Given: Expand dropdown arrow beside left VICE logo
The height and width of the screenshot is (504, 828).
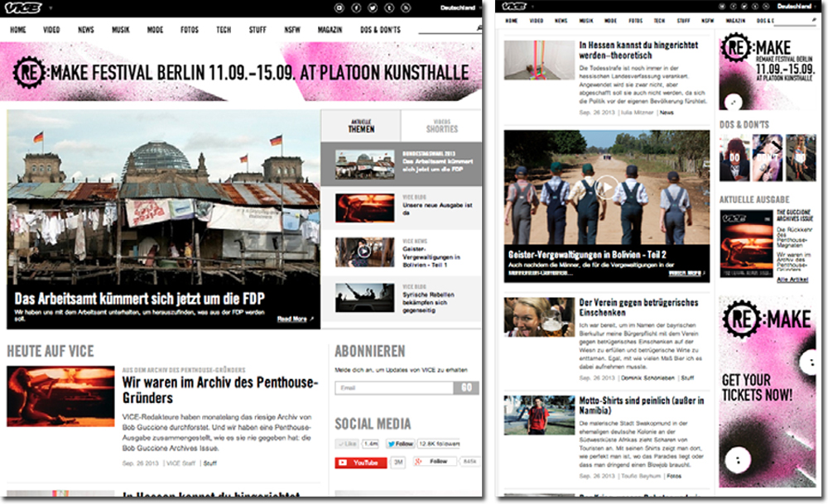Looking at the screenshot, I should 51,8.
